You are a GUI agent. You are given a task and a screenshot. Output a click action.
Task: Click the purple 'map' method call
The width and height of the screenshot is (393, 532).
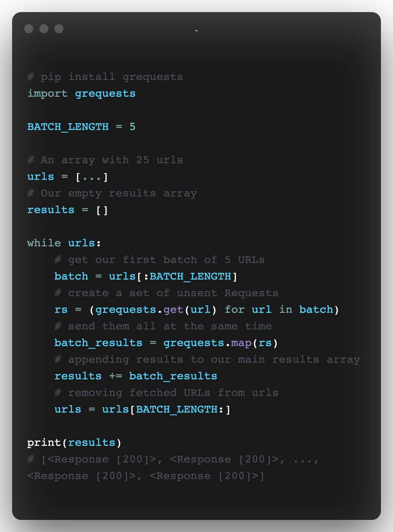point(241,343)
